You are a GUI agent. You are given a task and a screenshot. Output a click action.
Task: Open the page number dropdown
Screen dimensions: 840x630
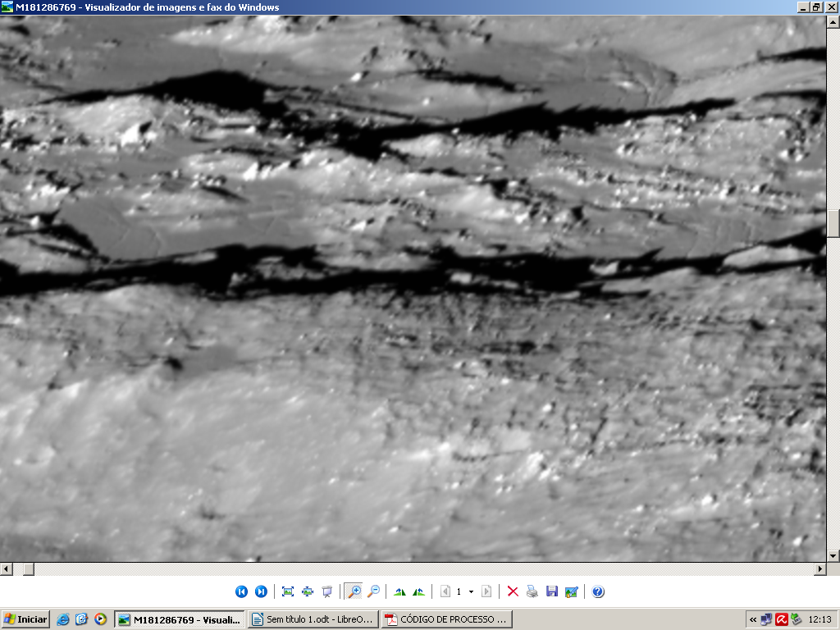(x=471, y=591)
